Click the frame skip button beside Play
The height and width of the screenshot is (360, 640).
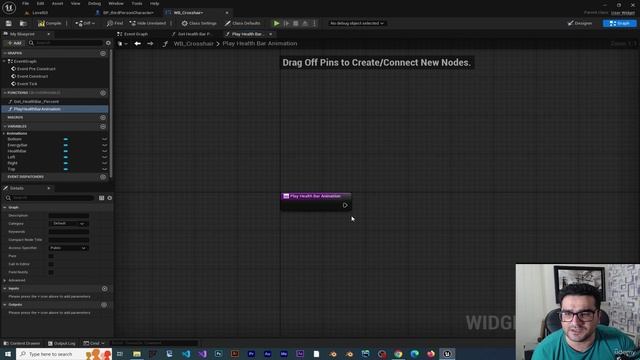click(x=286, y=23)
